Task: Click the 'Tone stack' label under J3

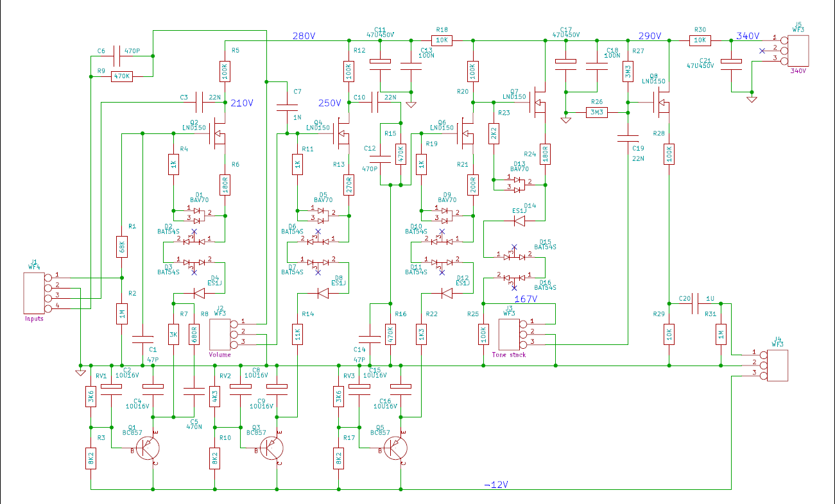Action: [x=509, y=355]
